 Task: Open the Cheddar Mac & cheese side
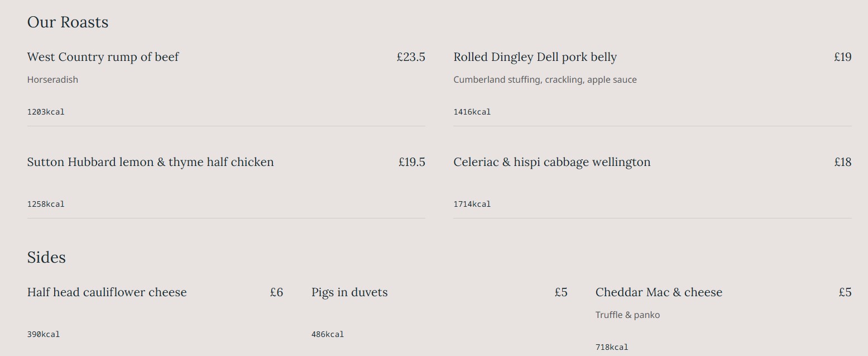[659, 292]
